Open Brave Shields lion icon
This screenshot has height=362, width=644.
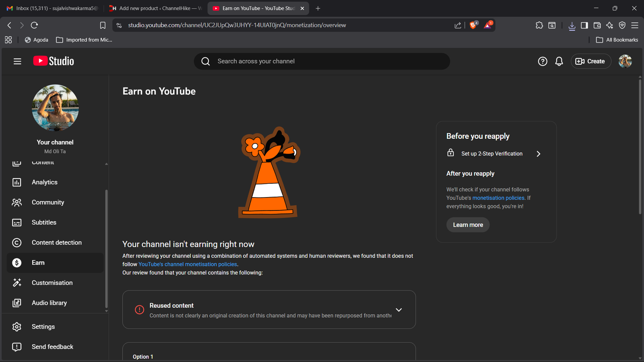[473, 25]
